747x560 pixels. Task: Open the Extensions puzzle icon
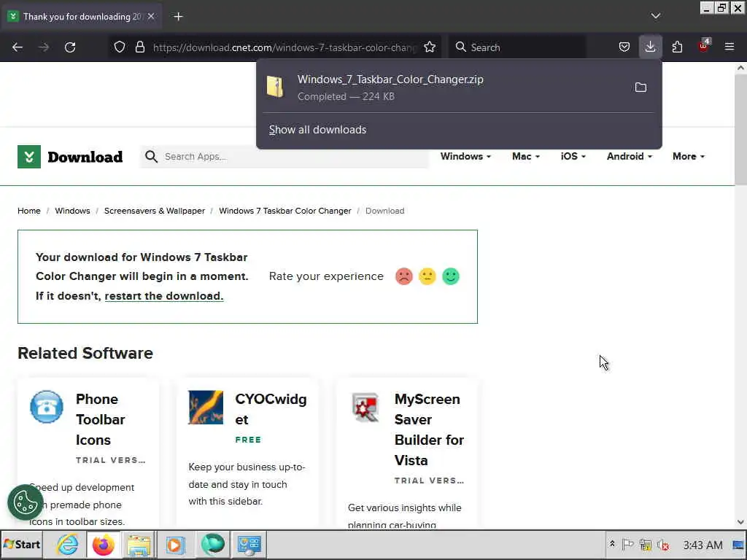click(677, 47)
